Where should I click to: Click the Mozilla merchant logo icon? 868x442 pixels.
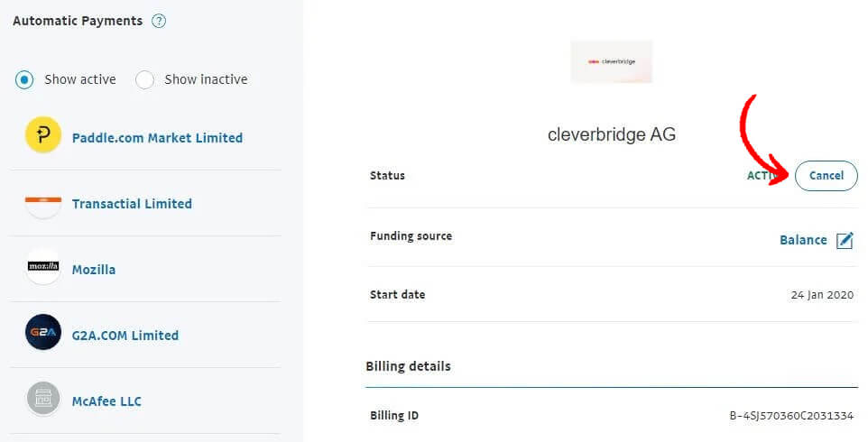point(43,267)
